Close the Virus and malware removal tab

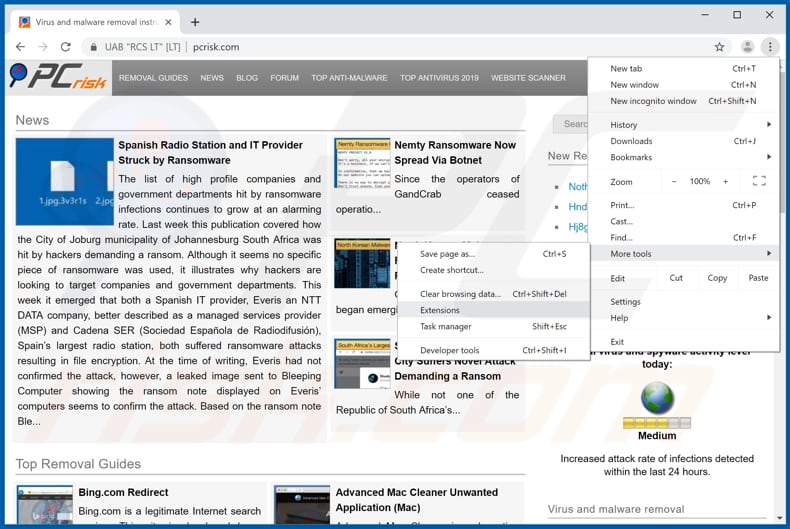coord(168,22)
